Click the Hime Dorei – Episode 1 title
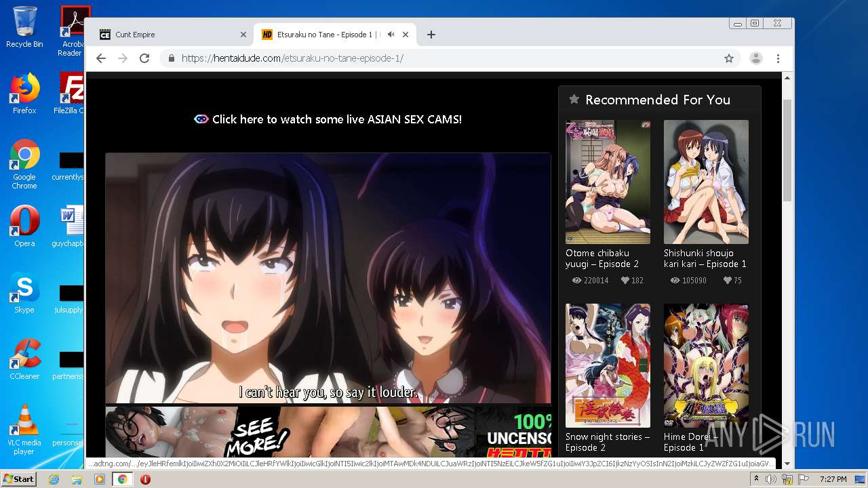The image size is (868, 488). tap(690, 442)
